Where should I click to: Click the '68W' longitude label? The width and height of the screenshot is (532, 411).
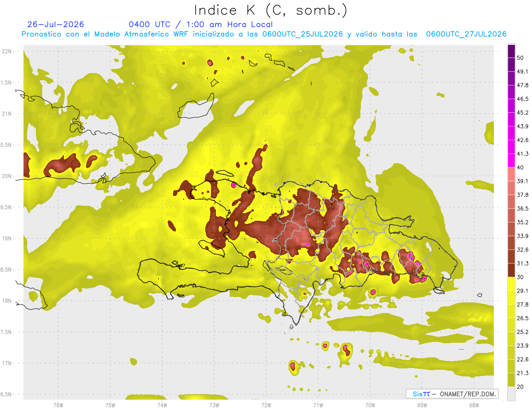click(473, 405)
